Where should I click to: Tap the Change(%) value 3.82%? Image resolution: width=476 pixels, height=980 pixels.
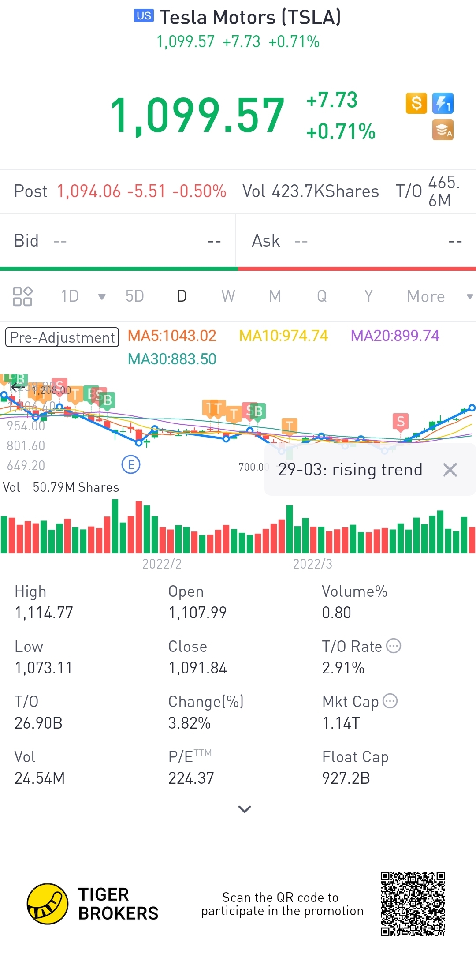[190, 723]
